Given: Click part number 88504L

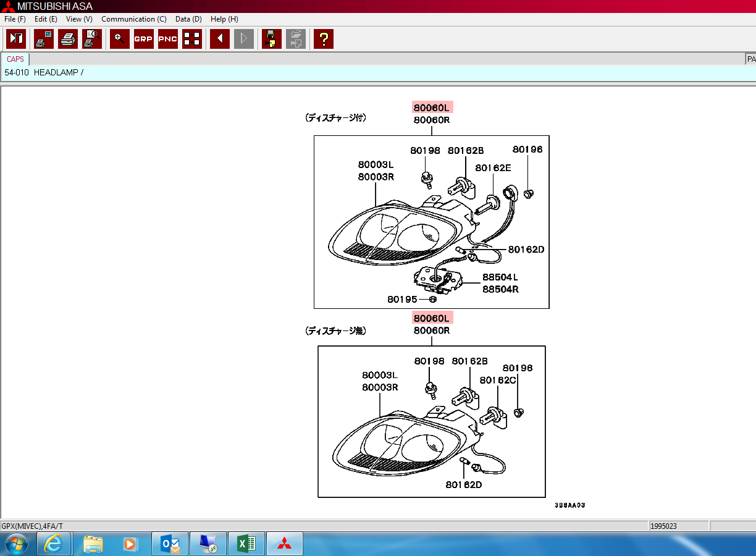Looking at the screenshot, I should tap(500, 277).
